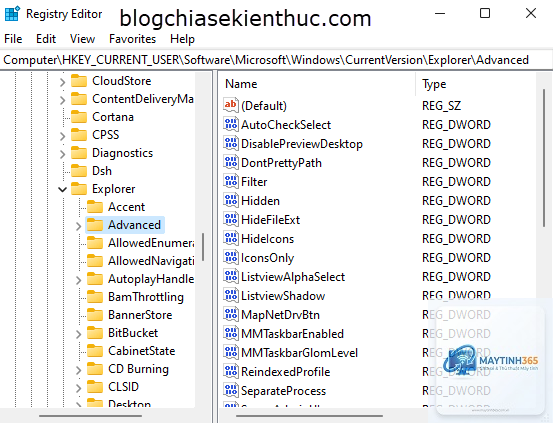Collapse the Explorer key
The image size is (553, 423).
point(62,189)
